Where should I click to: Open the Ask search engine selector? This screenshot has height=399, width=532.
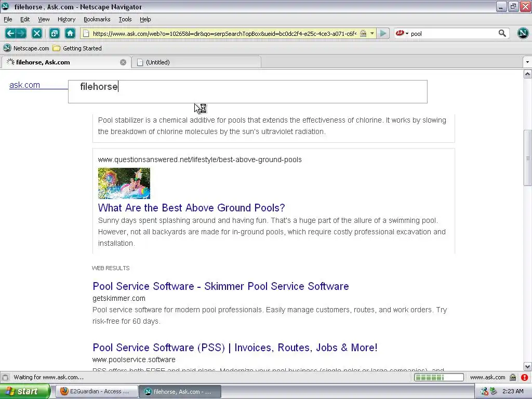click(402, 33)
